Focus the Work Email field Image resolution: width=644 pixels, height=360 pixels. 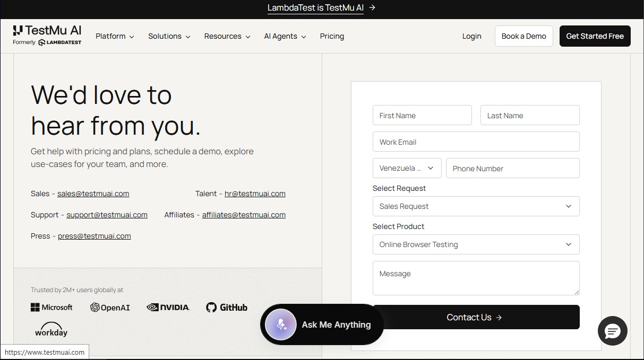point(476,142)
